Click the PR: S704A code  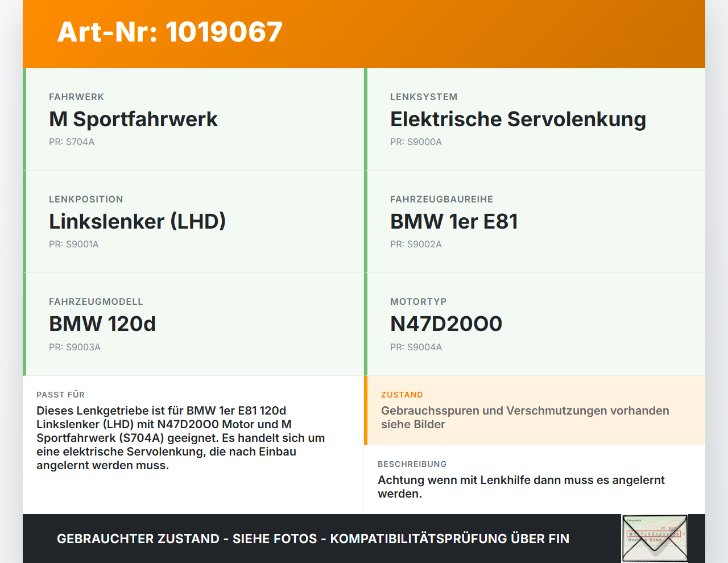tap(72, 142)
